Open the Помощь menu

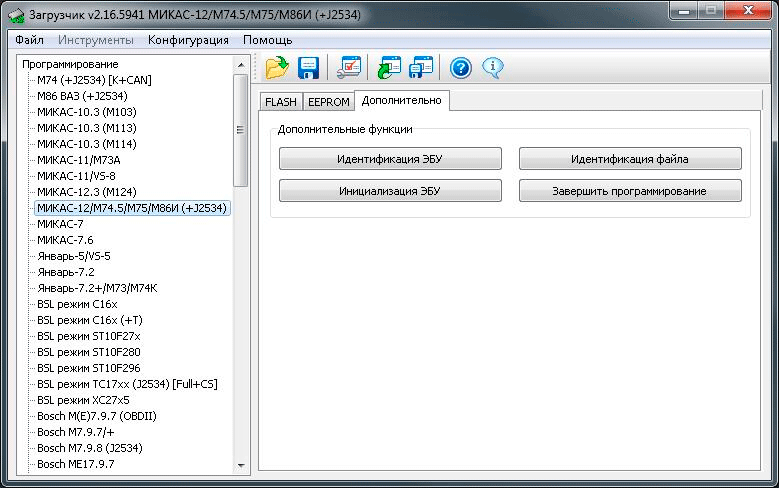(x=268, y=40)
